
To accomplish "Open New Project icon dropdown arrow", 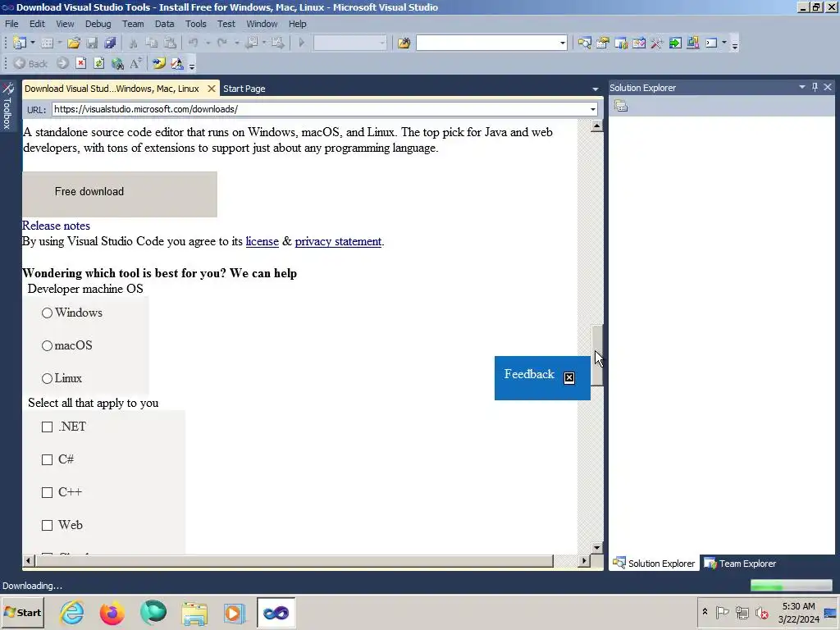I will pos(33,43).
